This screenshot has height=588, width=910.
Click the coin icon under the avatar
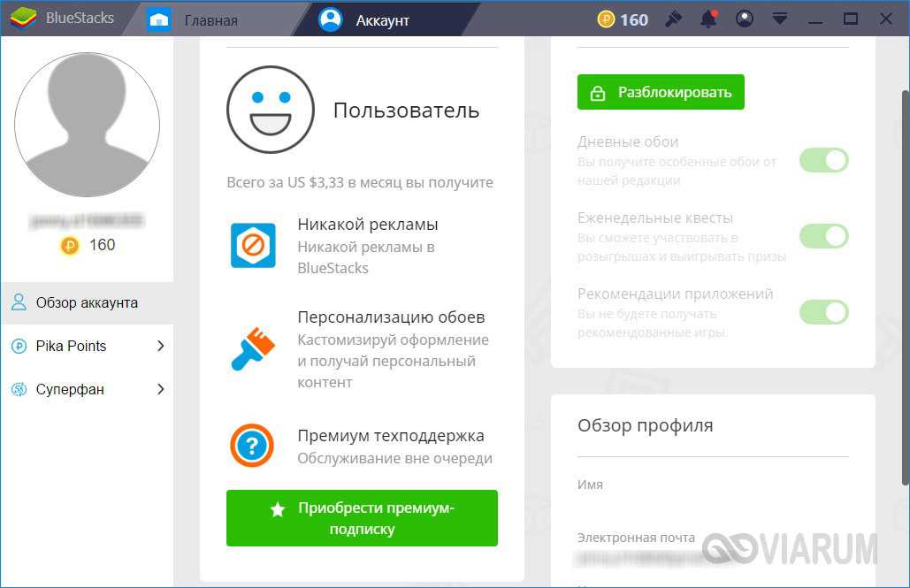[69, 246]
